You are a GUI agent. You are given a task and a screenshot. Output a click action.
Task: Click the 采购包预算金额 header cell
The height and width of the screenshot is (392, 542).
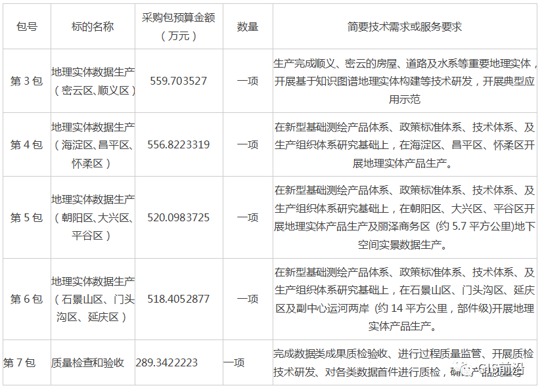click(179, 27)
